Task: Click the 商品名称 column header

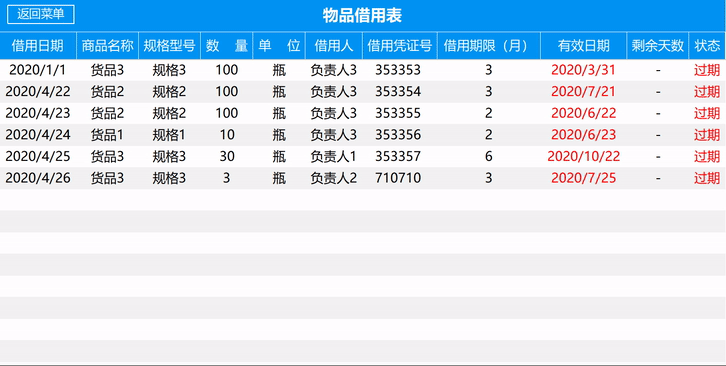Action: tap(107, 45)
